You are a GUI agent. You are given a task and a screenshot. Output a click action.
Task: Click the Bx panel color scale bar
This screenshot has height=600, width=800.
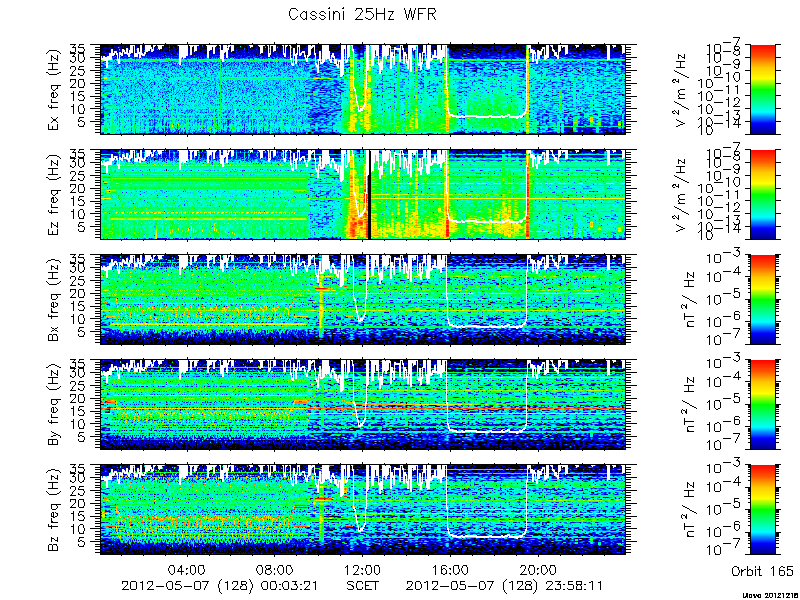click(762, 299)
